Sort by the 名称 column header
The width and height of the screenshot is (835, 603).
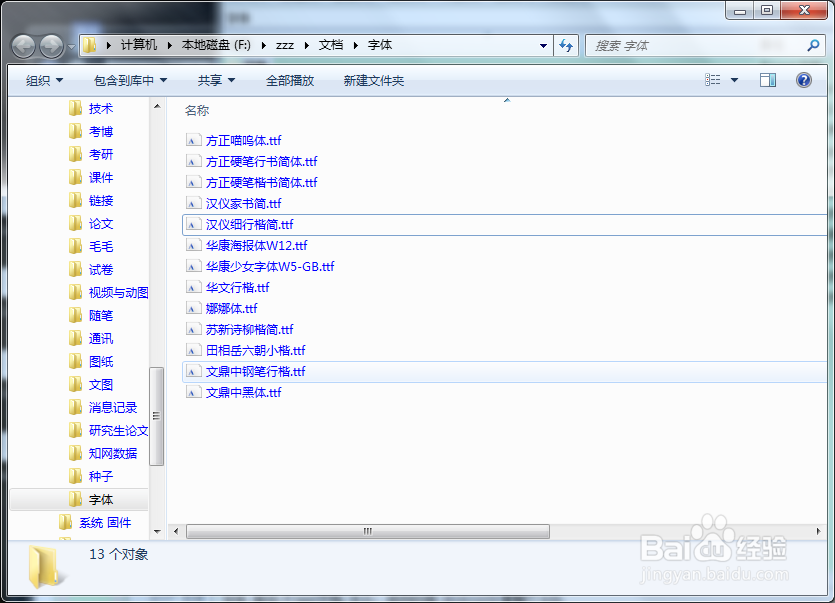click(x=197, y=110)
